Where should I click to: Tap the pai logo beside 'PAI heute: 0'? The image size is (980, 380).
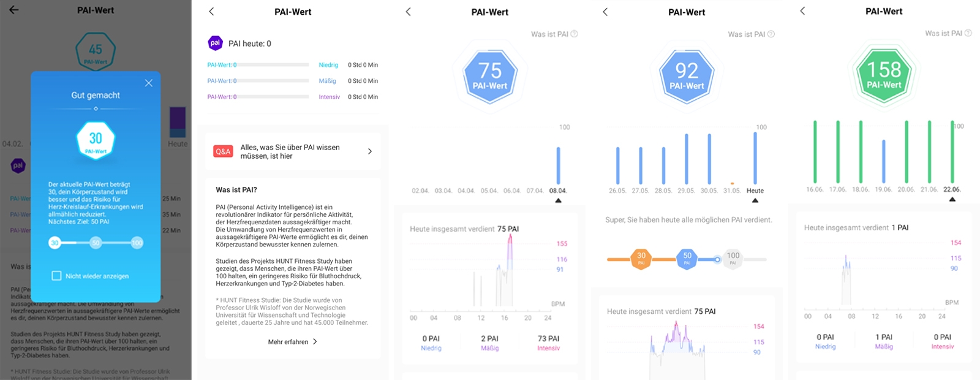tap(215, 43)
